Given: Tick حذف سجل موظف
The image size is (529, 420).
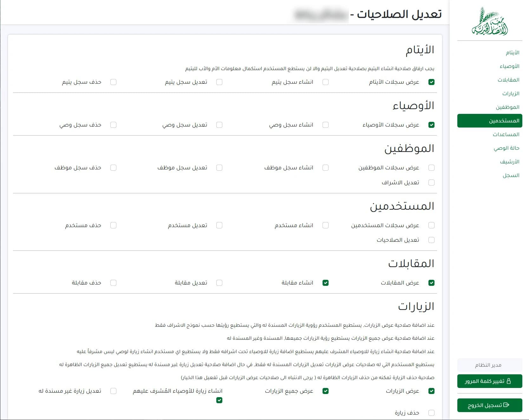Looking at the screenshot, I should (113, 168).
